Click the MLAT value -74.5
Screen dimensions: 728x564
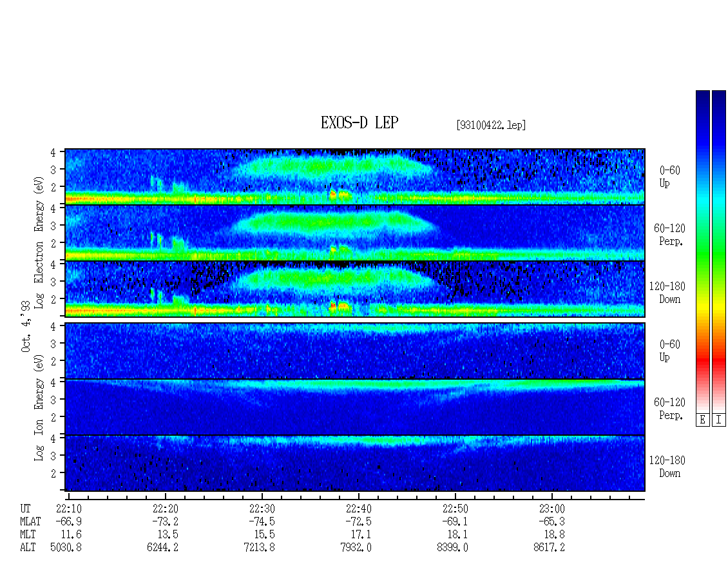tap(262, 521)
